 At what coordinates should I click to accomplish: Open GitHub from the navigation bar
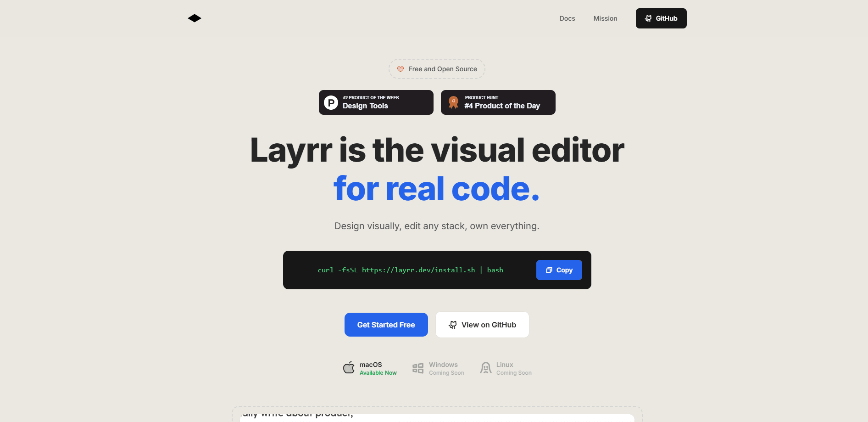(661, 18)
